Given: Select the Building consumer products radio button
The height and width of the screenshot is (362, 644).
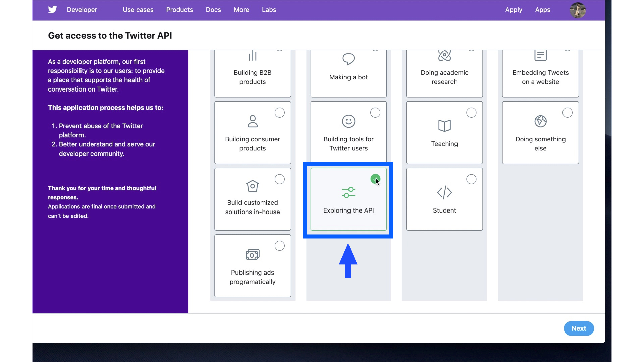Looking at the screenshot, I should 280,113.
